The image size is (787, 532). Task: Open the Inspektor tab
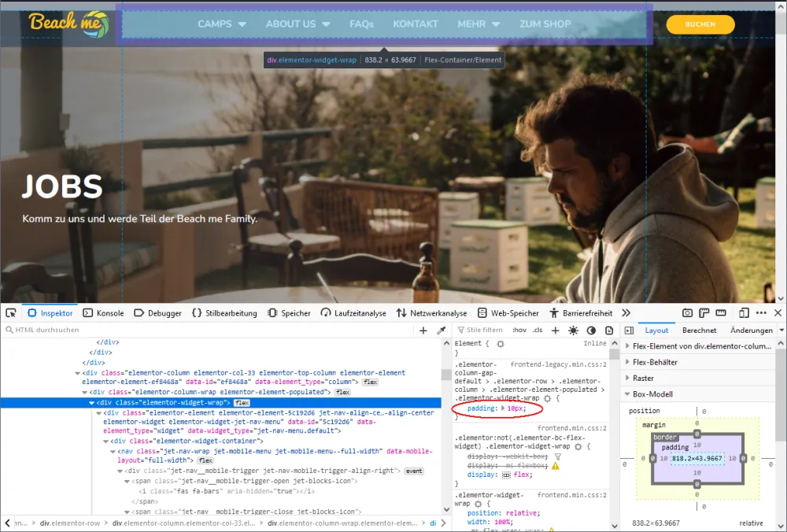[x=50, y=313]
